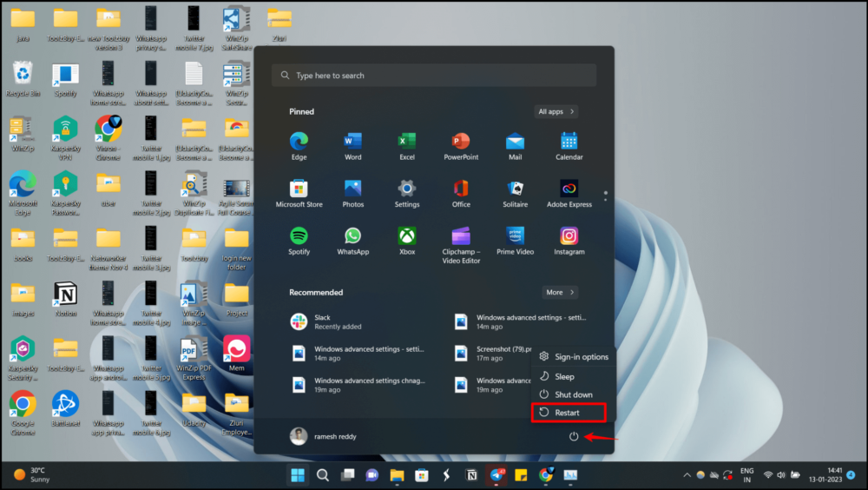
Task: Open taskbar Search magnifier
Action: (x=322, y=475)
